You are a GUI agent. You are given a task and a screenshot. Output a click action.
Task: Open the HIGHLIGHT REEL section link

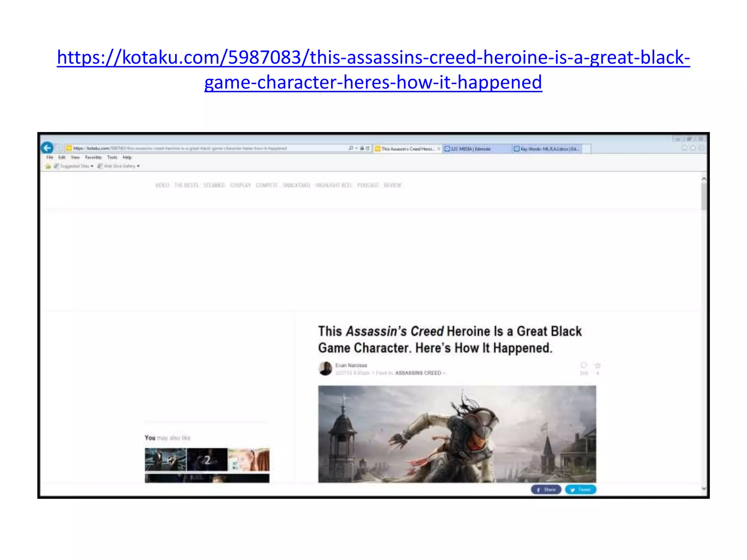coord(334,185)
